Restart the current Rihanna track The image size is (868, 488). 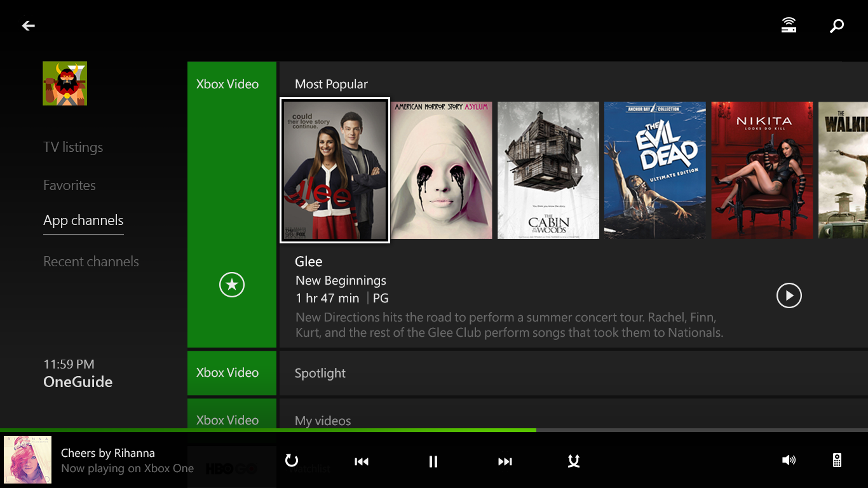click(x=292, y=461)
